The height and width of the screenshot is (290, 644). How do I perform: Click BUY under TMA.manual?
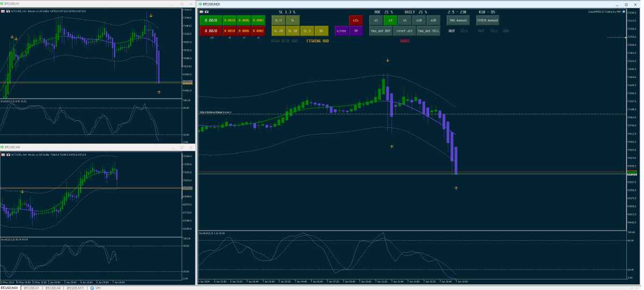[452, 31]
